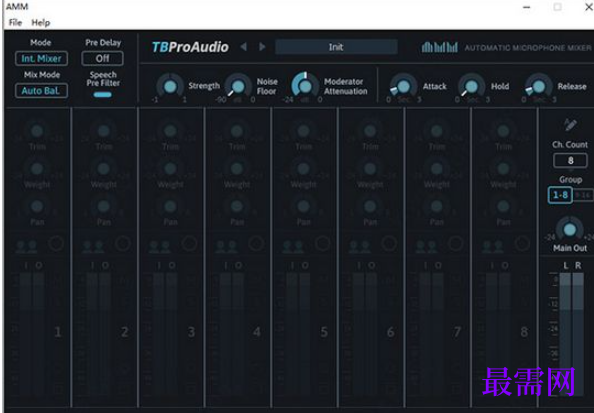594x413 pixels.
Task: Click channel 3 moderator people icon
Action: click(159, 246)
